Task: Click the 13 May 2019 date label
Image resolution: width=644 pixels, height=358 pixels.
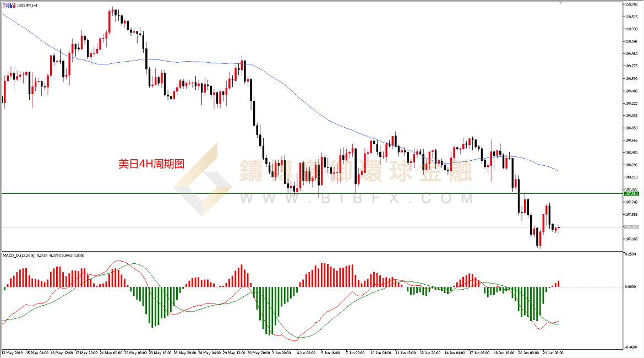Action: tap(11, 352)
